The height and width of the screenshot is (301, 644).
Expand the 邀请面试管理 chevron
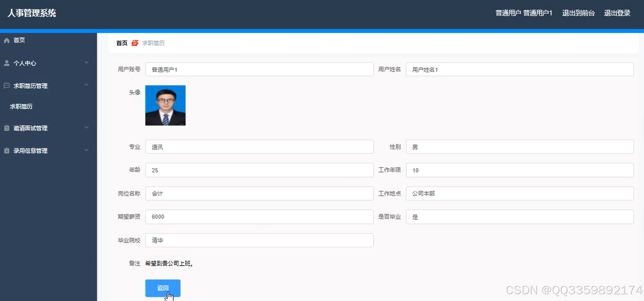click(x=87, y=127)
